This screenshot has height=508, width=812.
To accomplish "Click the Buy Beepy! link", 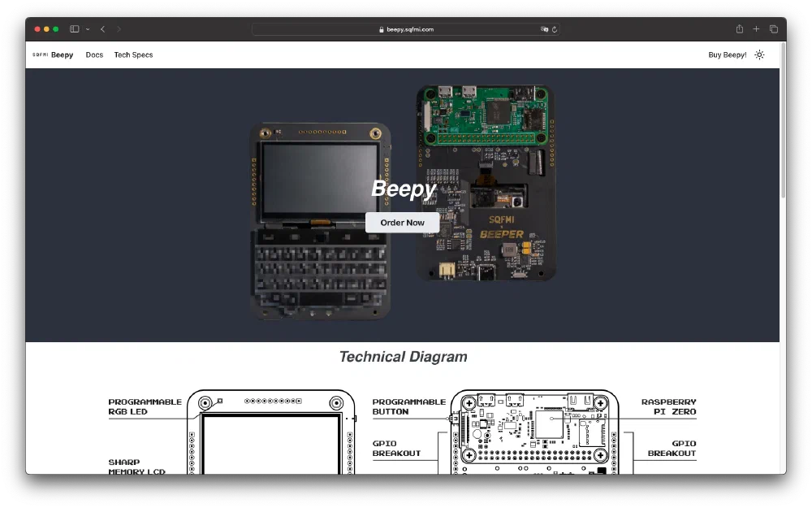I will click(727, 55).
